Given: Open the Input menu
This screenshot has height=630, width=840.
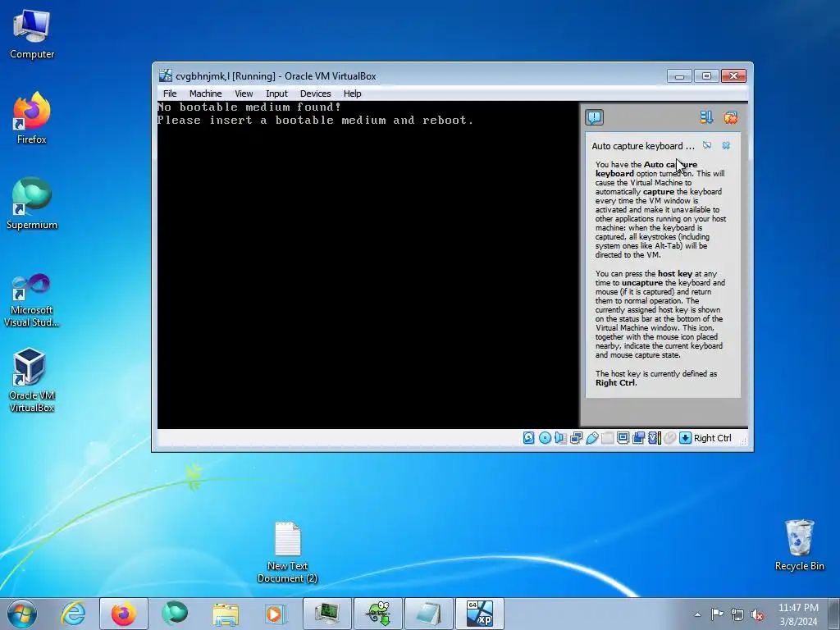Looking at the screenshot, I should click(276, 94).
